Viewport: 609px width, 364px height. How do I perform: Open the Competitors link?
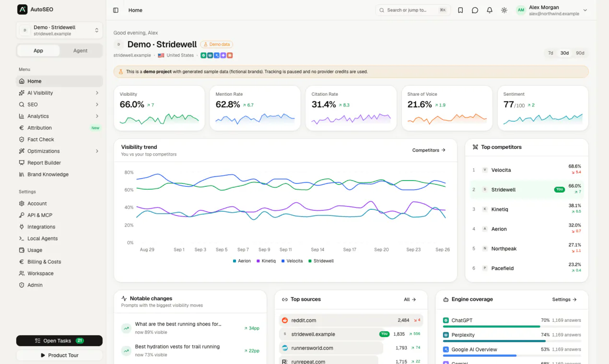tap(429, 150)
